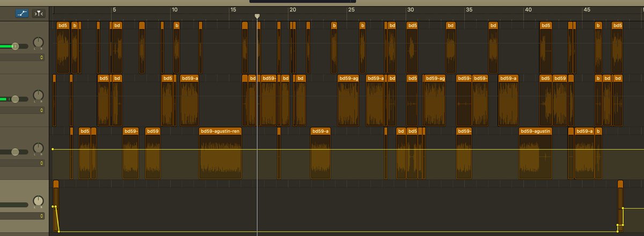
Task: Click bar 20 in the ruler
Action: 292,10
